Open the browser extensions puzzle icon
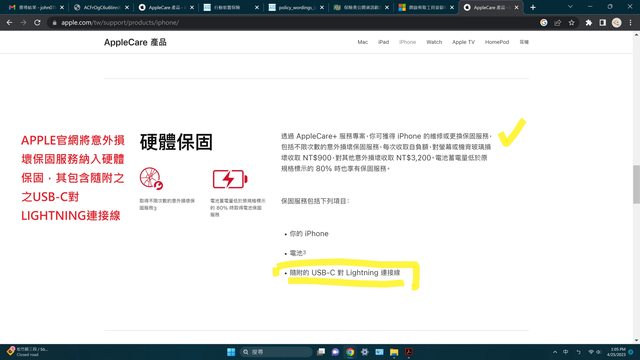The height and width of the screenshot is (360, 640). pos(589,23)
